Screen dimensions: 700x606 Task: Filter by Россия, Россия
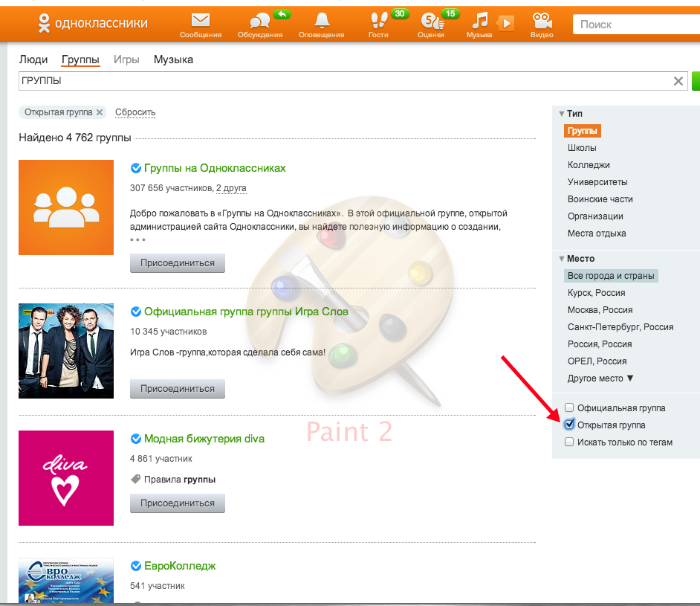[600, 344]
